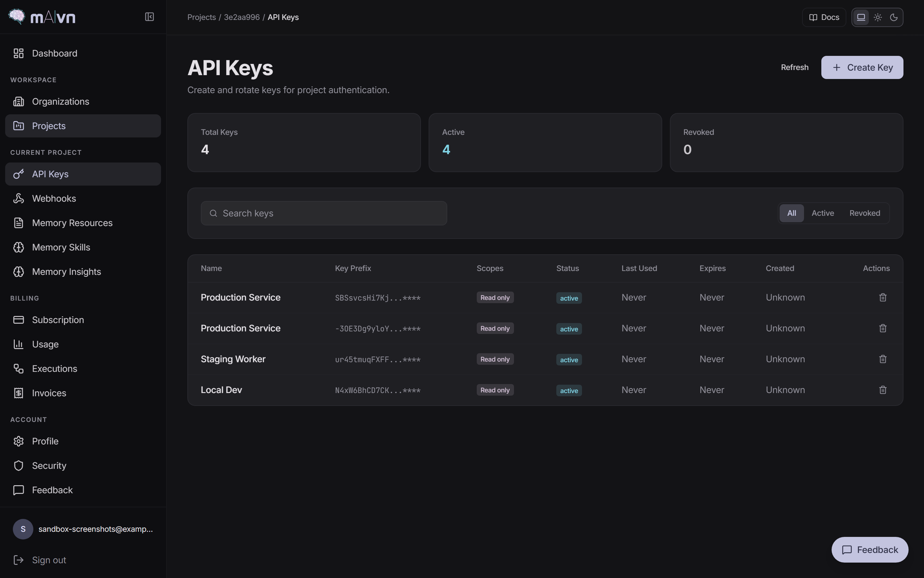
Task: Open the Organizations page
Action: tap(83, 101)
